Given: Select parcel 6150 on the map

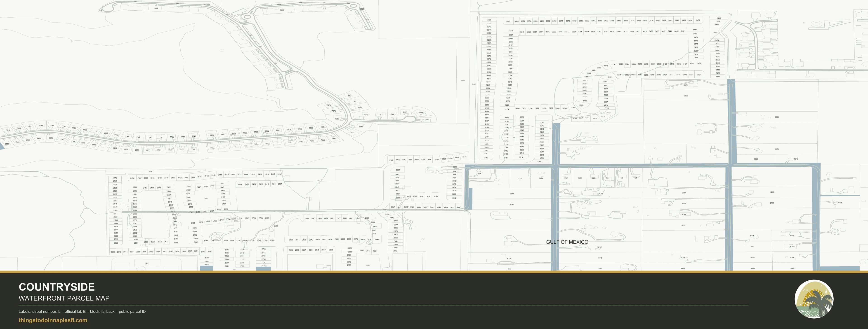Looking at the screenshot, I should pyautogui.click(x=683, y=215).
